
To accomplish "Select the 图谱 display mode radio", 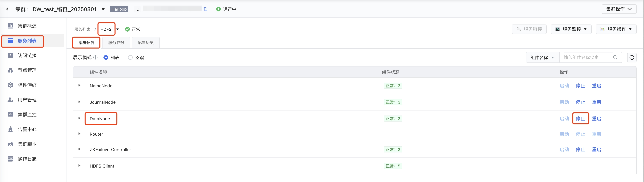I will [130, 57].
